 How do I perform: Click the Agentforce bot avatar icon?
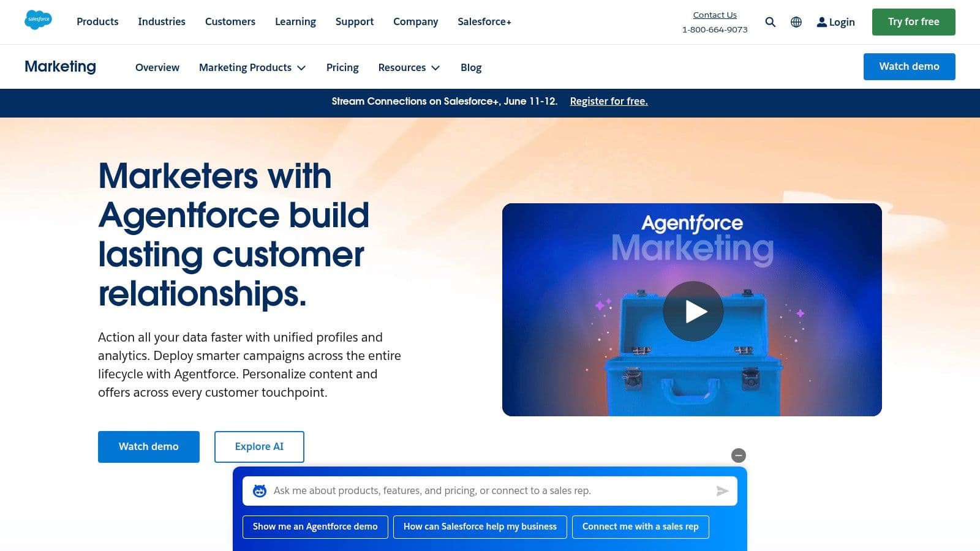(x=260, y=491)
